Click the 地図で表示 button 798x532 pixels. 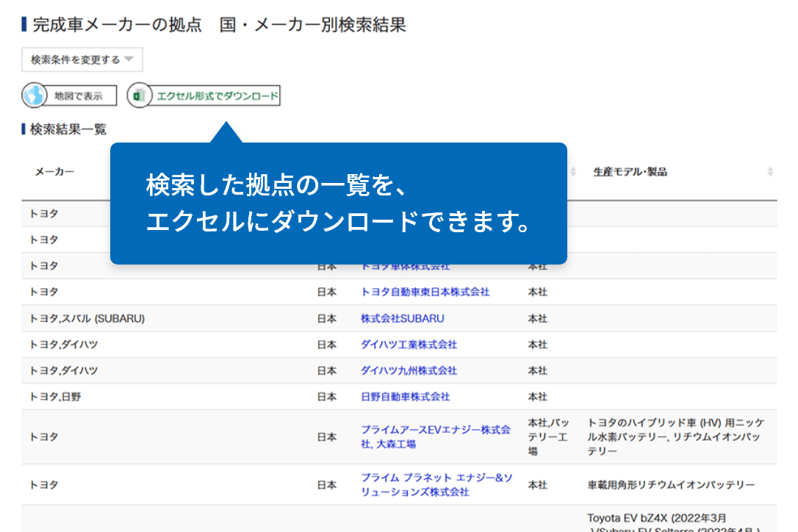(70, 96)
